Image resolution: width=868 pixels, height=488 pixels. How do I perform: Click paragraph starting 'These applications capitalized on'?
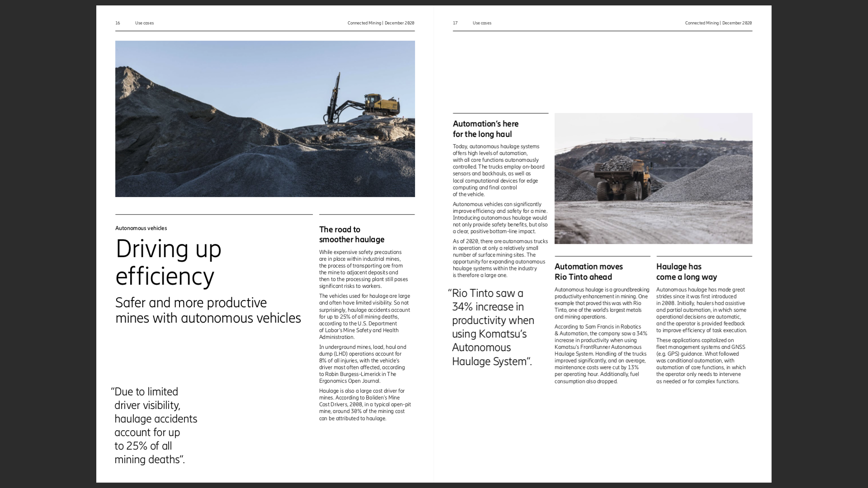(701, 361)
